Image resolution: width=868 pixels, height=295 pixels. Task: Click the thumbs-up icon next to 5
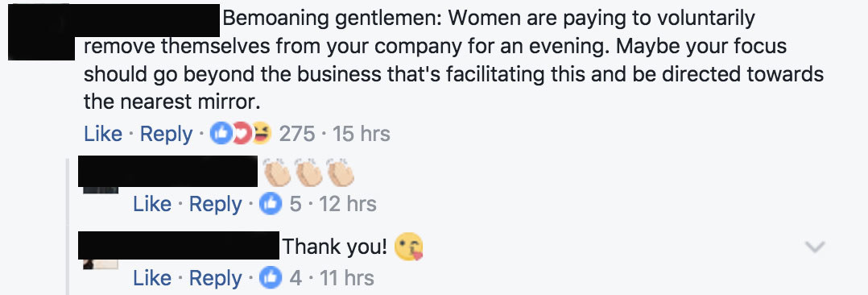(x=271, y=203)
